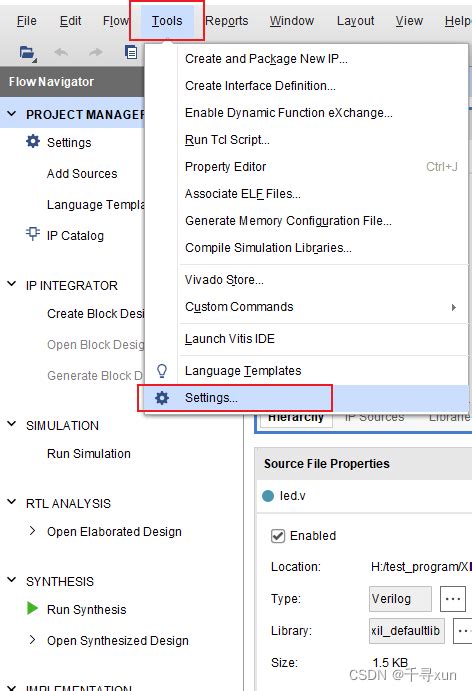Click the redo arrow in toolbar
The height and width of the screenshot is (691, 472).
coord(95,52)
